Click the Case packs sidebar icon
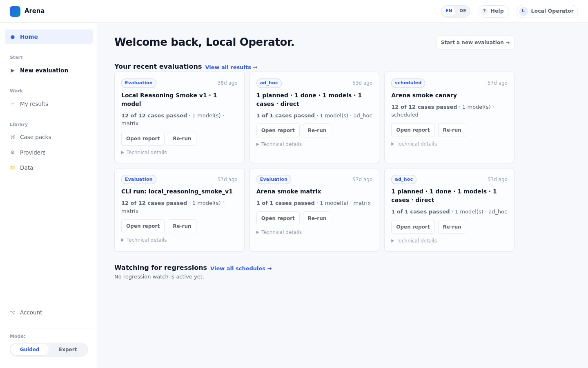This screenshot has height=368, width=588. (13, 137)
